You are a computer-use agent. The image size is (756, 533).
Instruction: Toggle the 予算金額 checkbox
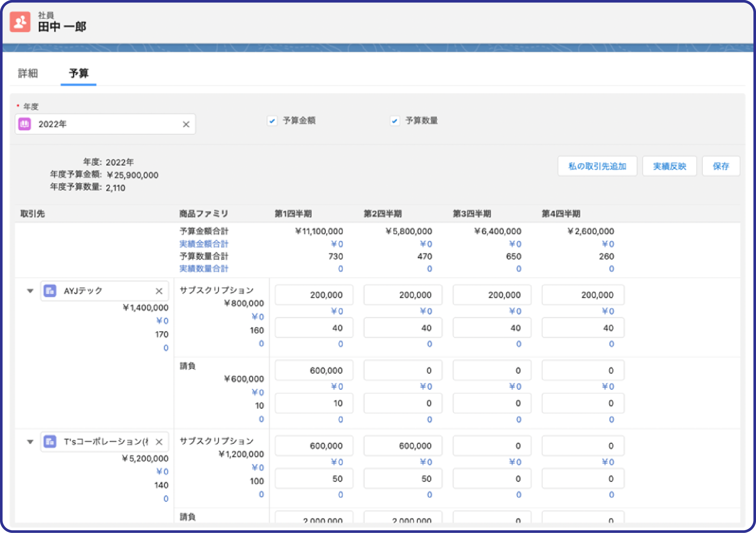(272, 121)
